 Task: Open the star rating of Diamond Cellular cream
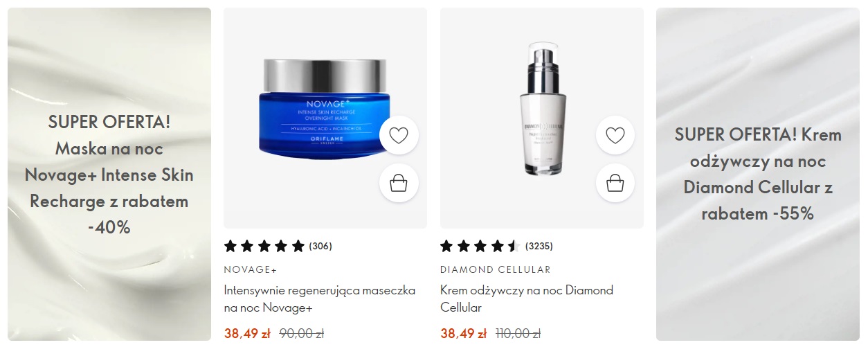480,246
